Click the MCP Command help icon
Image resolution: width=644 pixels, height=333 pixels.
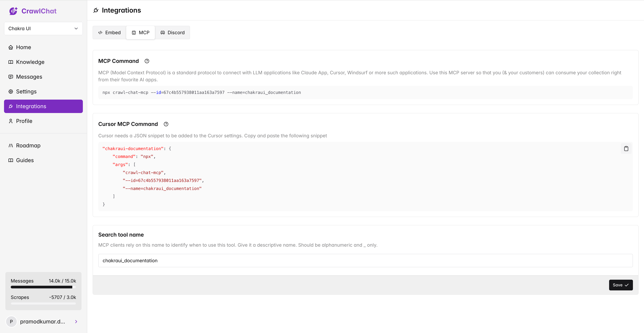[x=147, y=61]
